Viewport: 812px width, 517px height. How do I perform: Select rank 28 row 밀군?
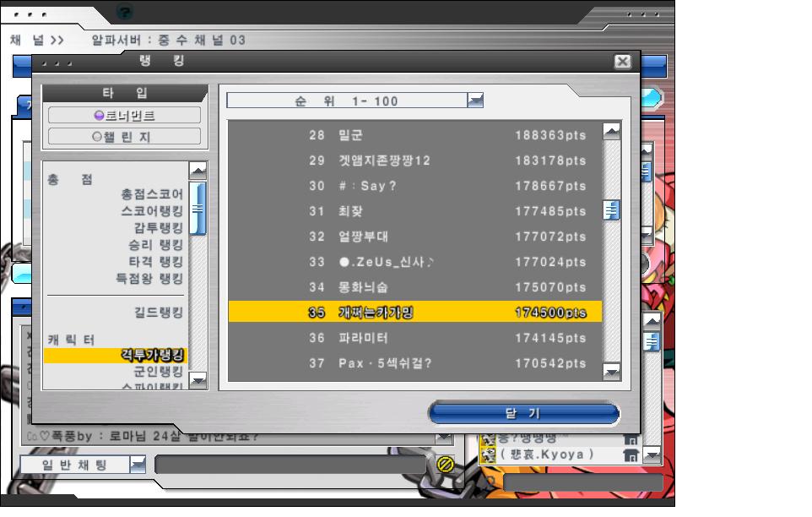click(x=414, y=135)
